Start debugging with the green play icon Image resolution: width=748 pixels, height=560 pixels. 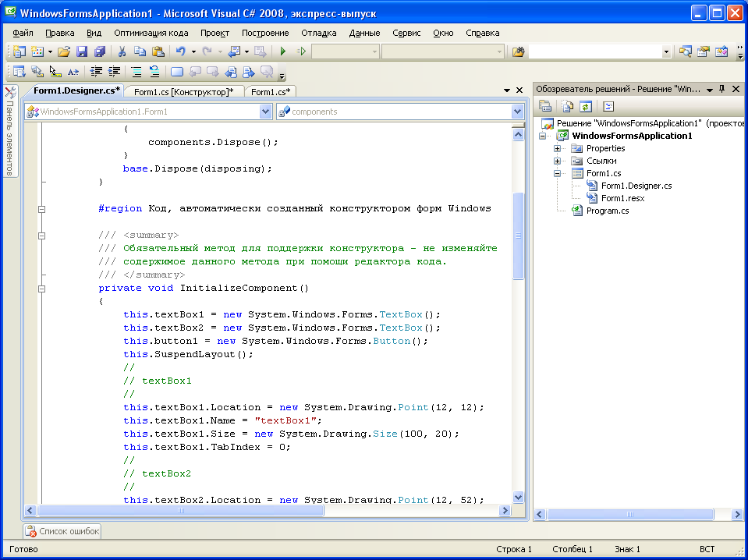[x=283, y=51]
